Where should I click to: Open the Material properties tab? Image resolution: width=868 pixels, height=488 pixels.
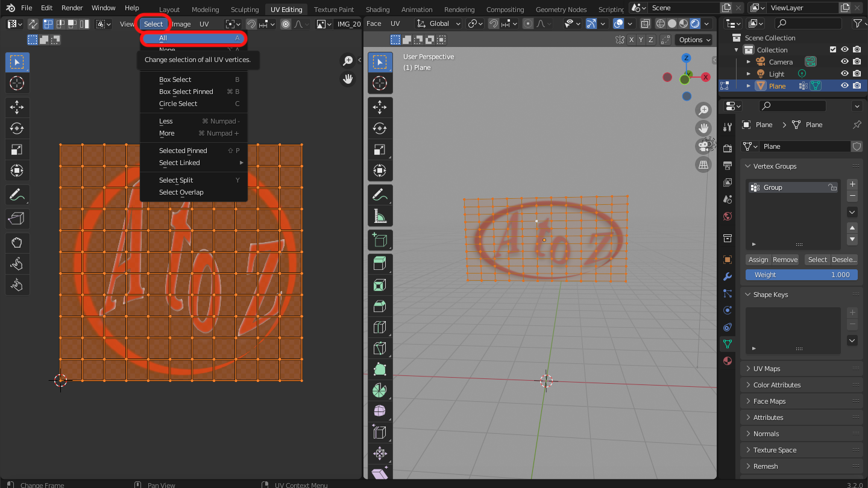[728, 361]
